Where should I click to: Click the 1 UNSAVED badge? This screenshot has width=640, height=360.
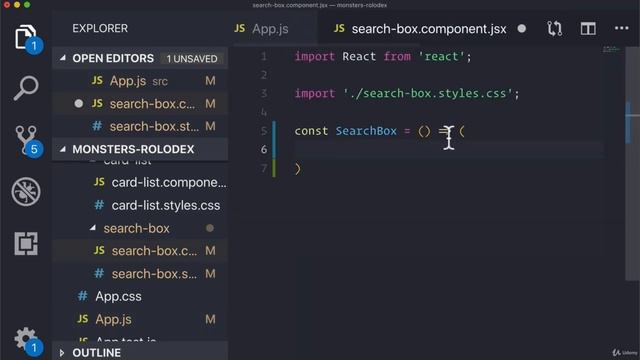pos(192,59)
